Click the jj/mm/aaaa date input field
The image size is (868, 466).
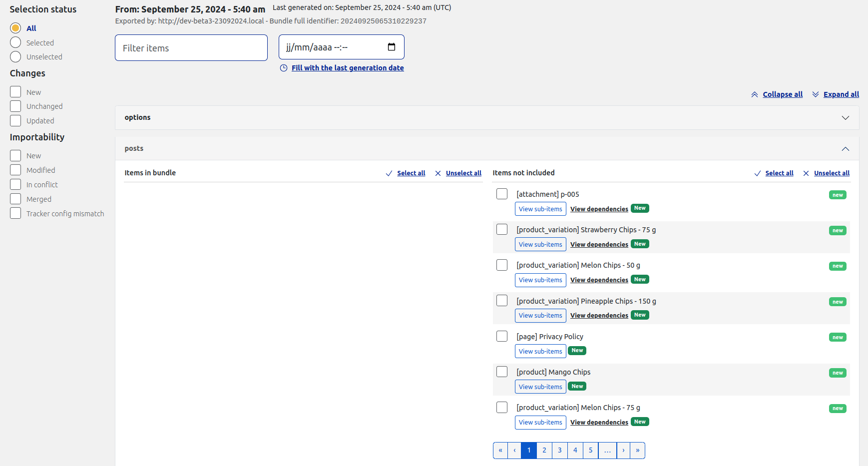342,47
